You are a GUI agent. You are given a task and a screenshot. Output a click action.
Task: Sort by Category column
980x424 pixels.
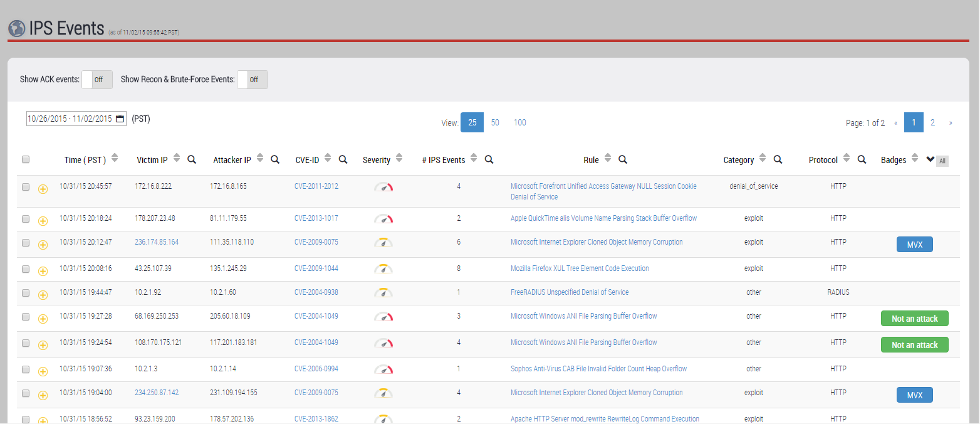pos(762,159)
